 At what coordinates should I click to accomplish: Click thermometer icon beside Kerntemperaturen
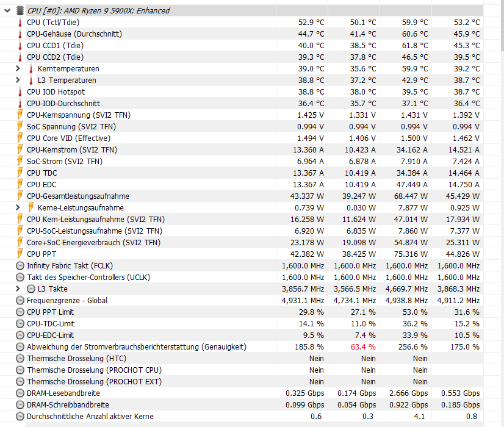click(x=31, y=69)
